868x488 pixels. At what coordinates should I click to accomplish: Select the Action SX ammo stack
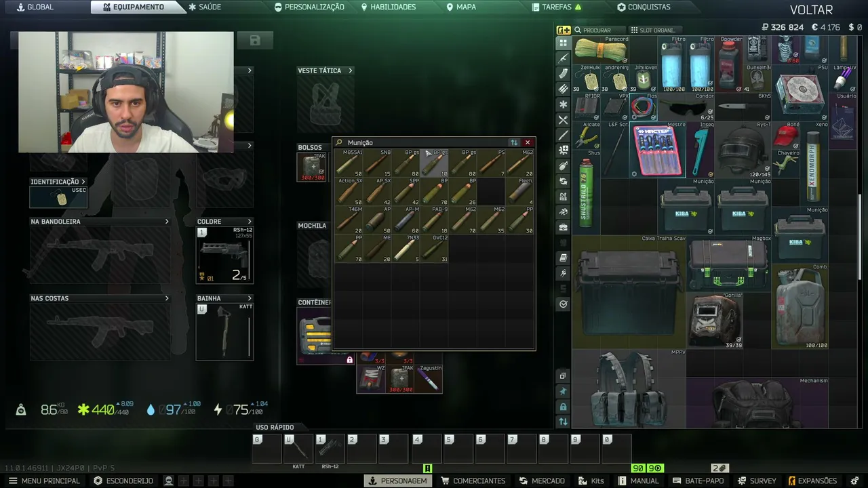coord(349,191)
